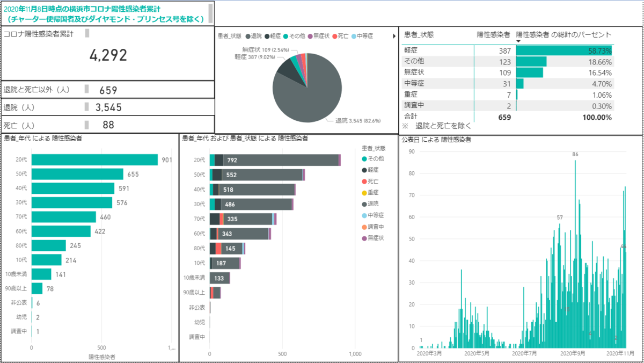Viewport: 644px width, 363px height.
Task: Choose その他 in stacked chart legend
Action: [374, 158]
